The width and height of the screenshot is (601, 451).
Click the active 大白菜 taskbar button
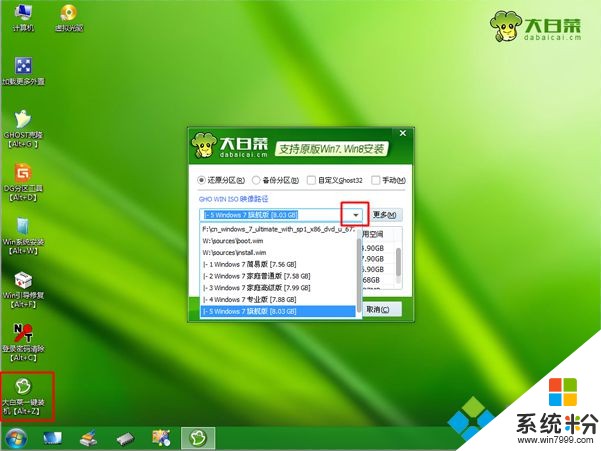click(198, 438)
